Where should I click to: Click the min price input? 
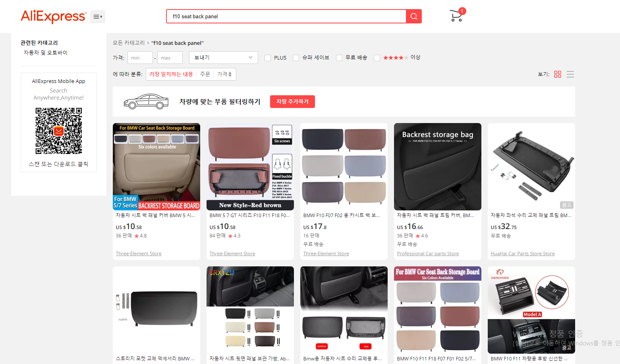(140, 58)
